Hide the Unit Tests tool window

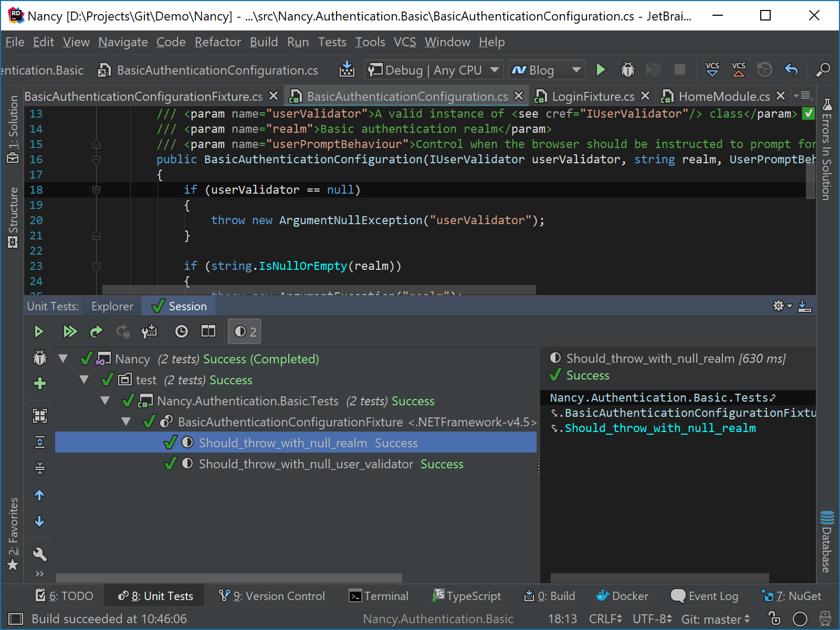click(x=805, y=306)
